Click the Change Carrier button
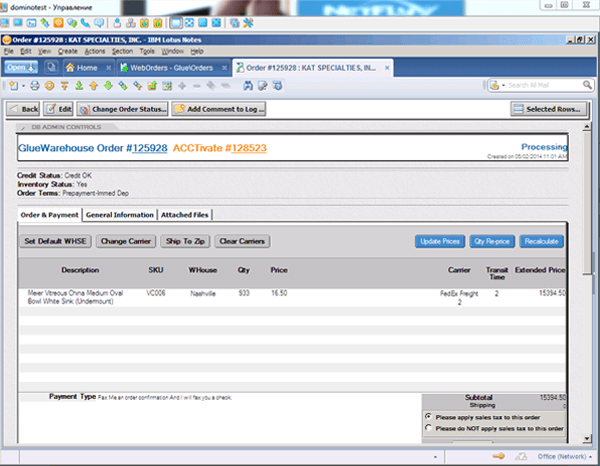 [126, 241]
